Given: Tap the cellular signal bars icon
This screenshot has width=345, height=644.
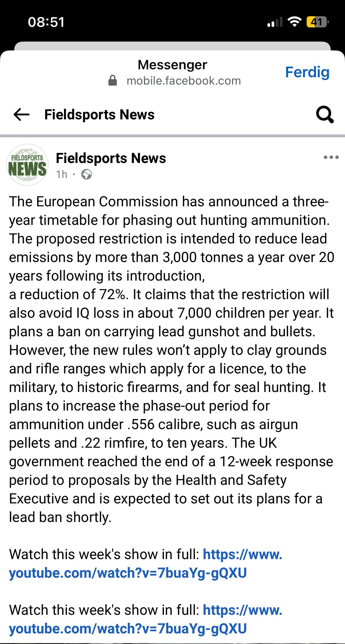Looking at the screenshot, I should pos(275,22).
